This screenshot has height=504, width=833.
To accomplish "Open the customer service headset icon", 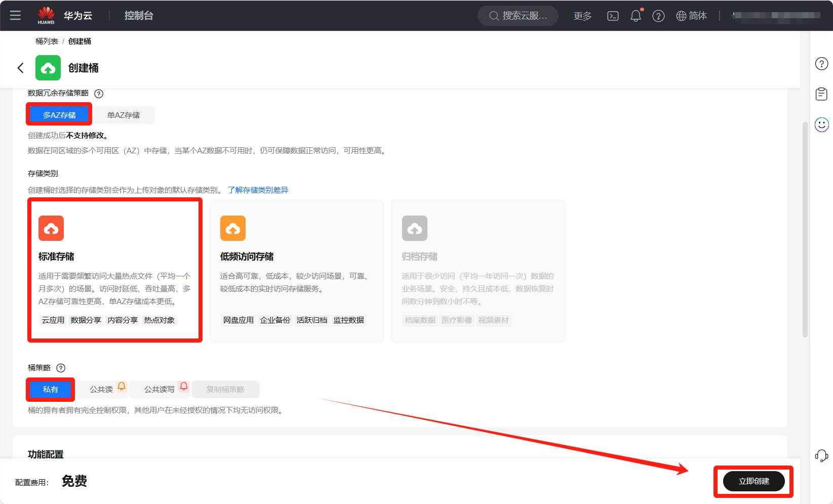I will [x=821, y=455].
